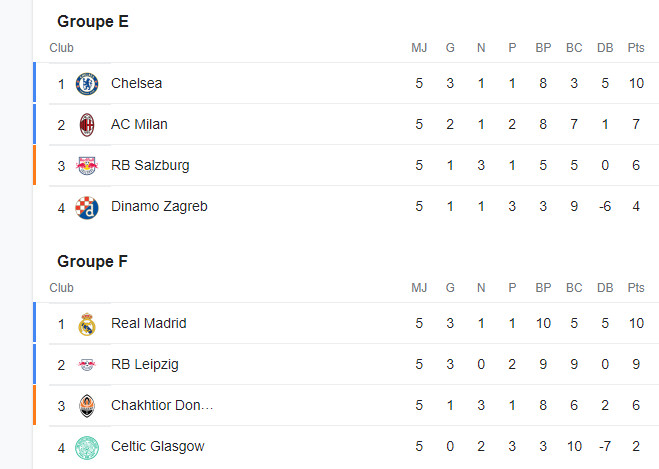The image size is (659, 469).
Task: Click the RB Salzburg club logo
Action: coord(87,166)
